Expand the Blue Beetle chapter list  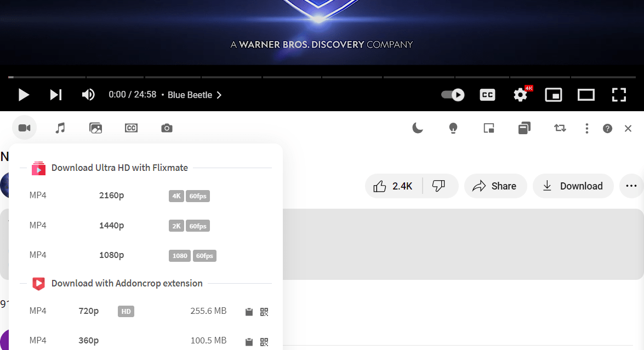[x=195, y=95]
